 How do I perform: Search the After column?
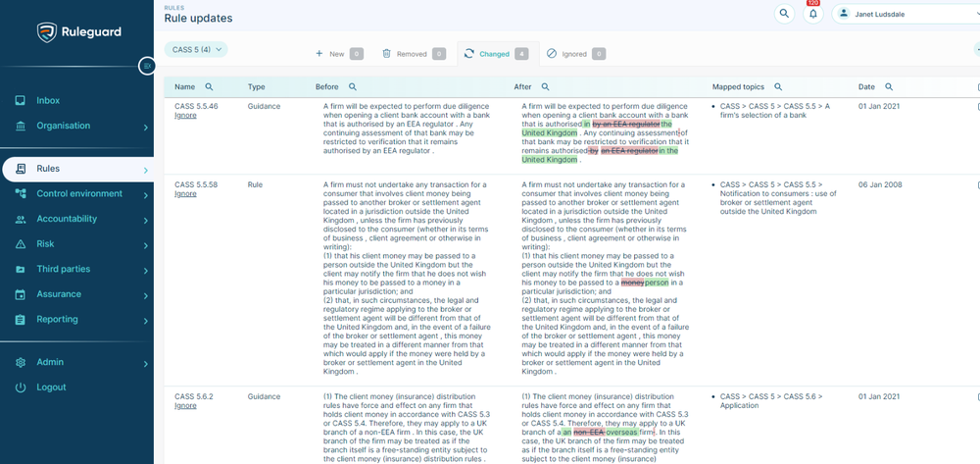(x=545, y=87)
